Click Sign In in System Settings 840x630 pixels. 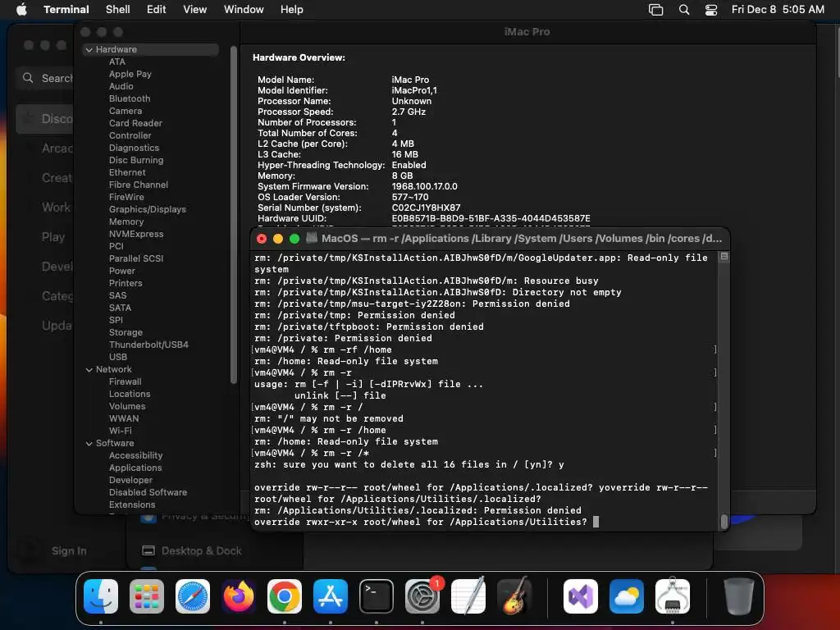click(69, 550)
